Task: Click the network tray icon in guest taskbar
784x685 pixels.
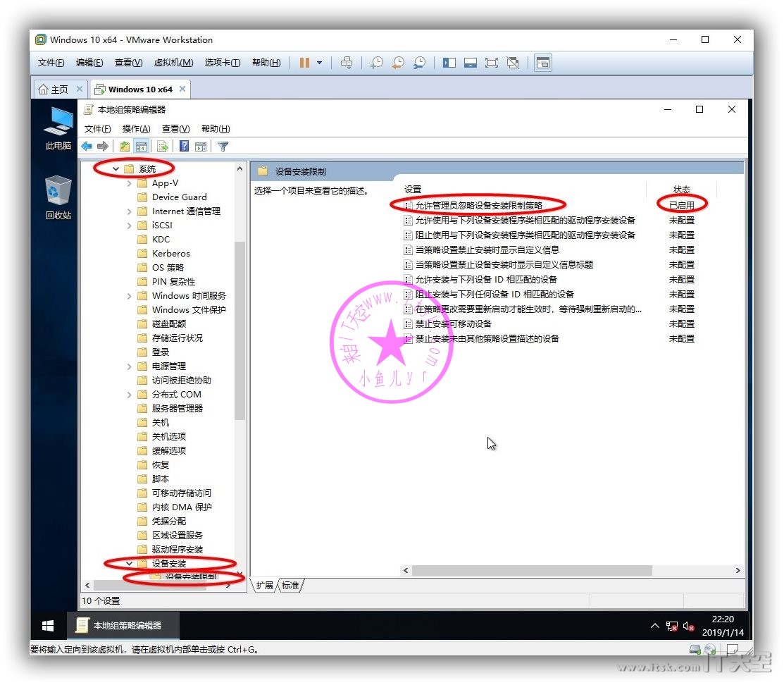Action: tap(671, 626)
